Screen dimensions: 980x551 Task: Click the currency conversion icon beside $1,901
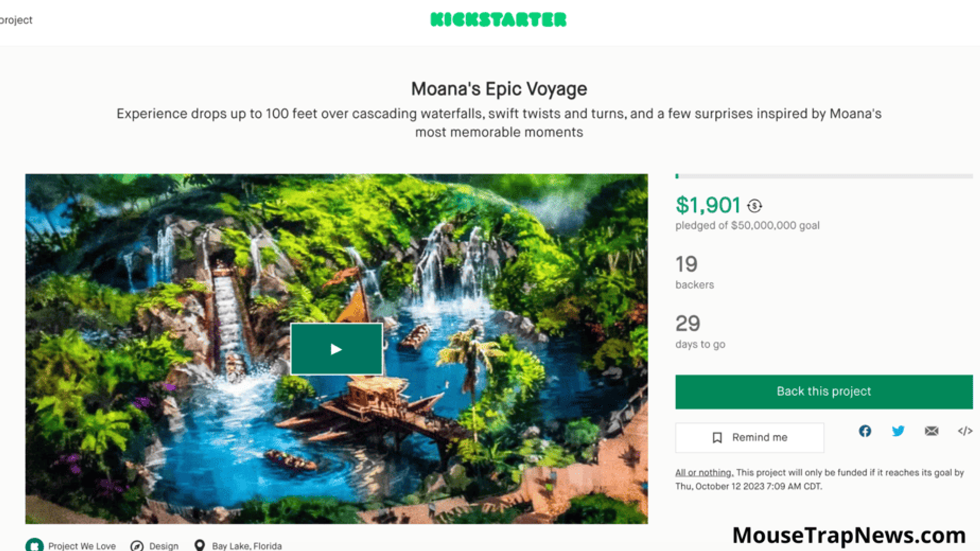pyautogui.click(x=755, y=206)
